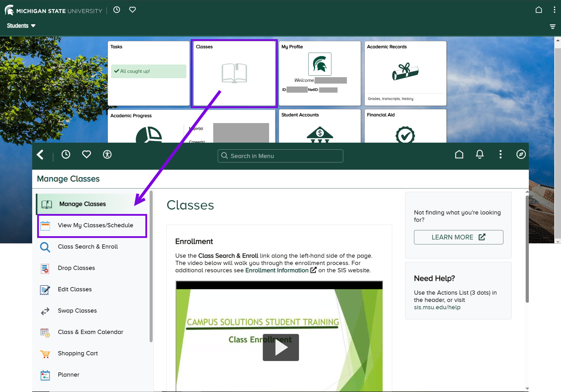Image resolution: width=561 pixels, height=392 pixels.
Task: Open the notification bell icon
Action: pos(480,154)
